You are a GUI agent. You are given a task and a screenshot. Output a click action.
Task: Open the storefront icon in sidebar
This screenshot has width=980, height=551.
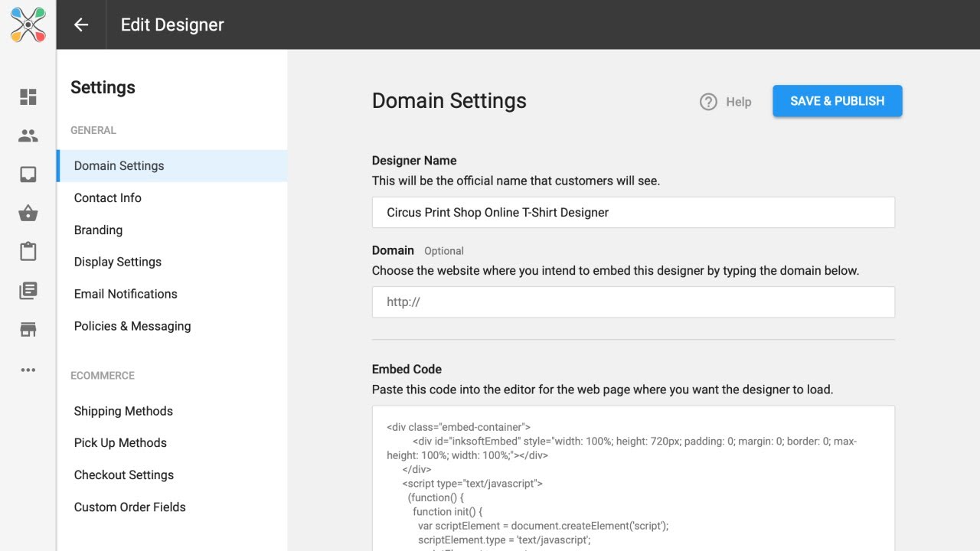click(x=28, y=330)
